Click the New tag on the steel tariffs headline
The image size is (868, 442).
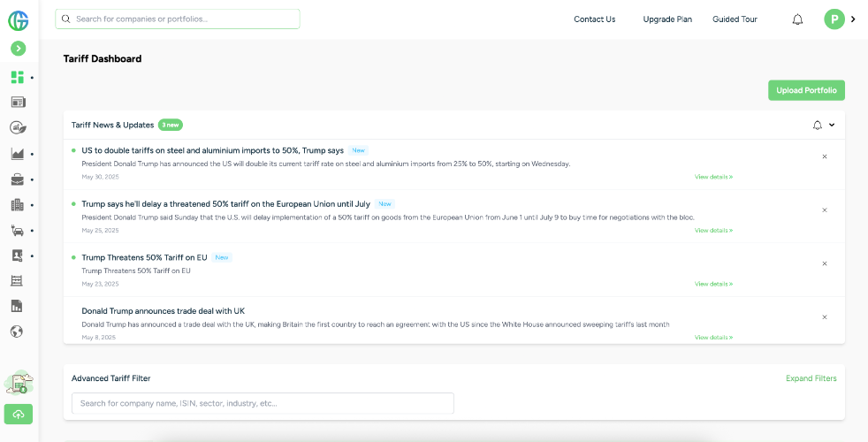pos(359,150)
